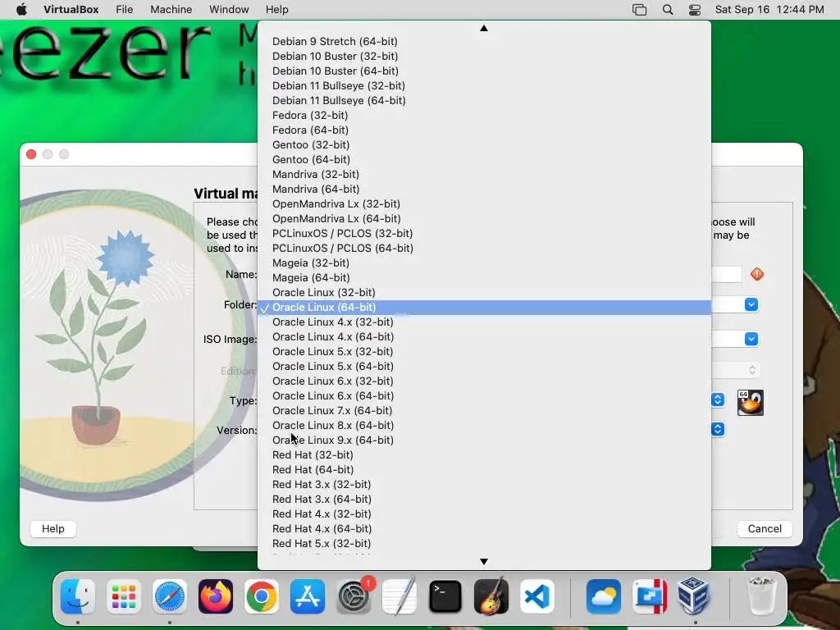Choose Debian 11 Bullseye (64-bit)
This screenshot has width=840, height=630.
tap(484, 101)
